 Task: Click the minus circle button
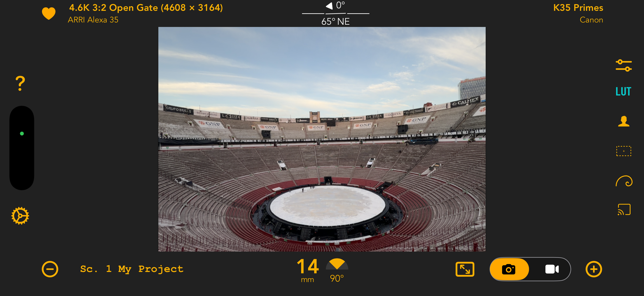50,269
